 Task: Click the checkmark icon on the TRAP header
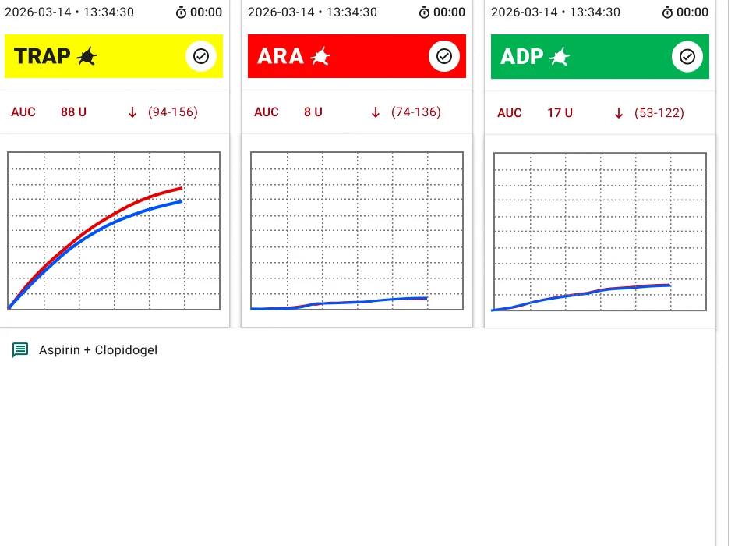click(x=201, y=56)
